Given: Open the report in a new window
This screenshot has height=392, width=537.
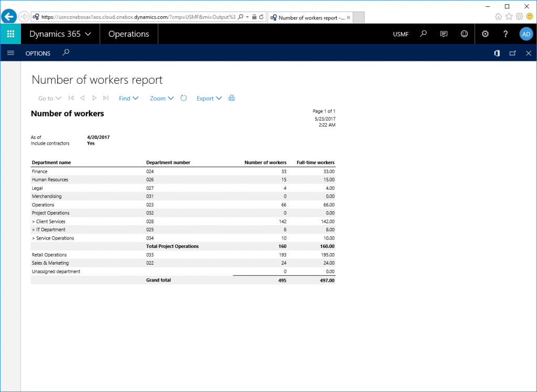Looking at the screenshot, I should click(x=512, y=53).
